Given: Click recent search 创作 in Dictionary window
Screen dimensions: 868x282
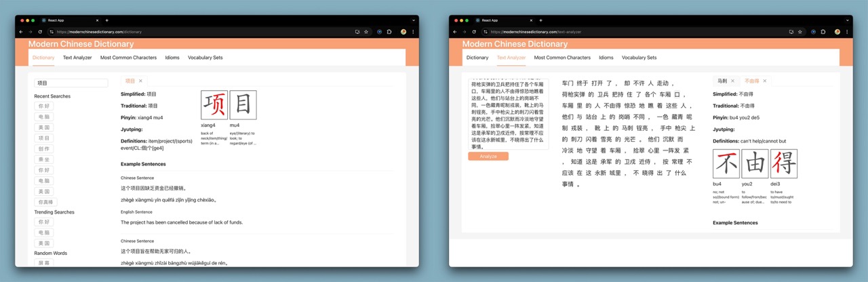Looking at the screenshot, I should tap(44, 148).
